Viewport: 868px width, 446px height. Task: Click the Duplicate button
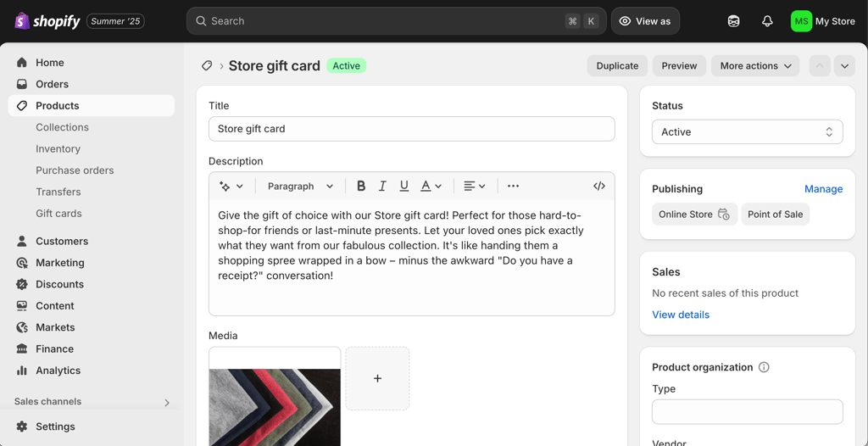[x=617, y=66]
